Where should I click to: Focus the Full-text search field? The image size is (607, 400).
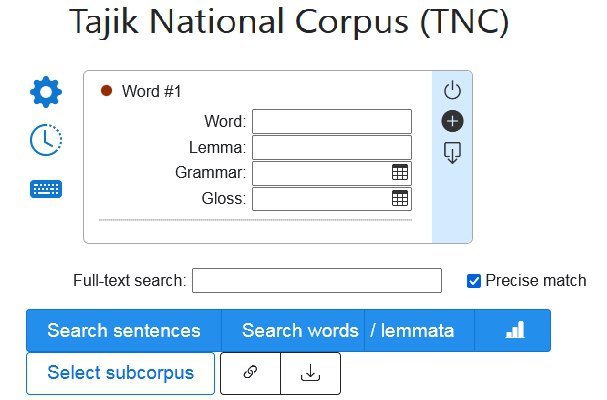pyautogui.click(x=317, y=281)
